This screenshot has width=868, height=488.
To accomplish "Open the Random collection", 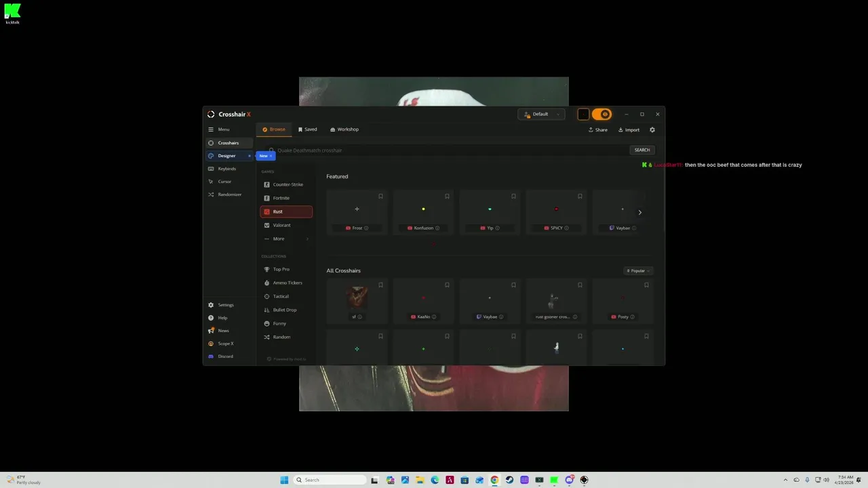I will click(x=286, y=337).
